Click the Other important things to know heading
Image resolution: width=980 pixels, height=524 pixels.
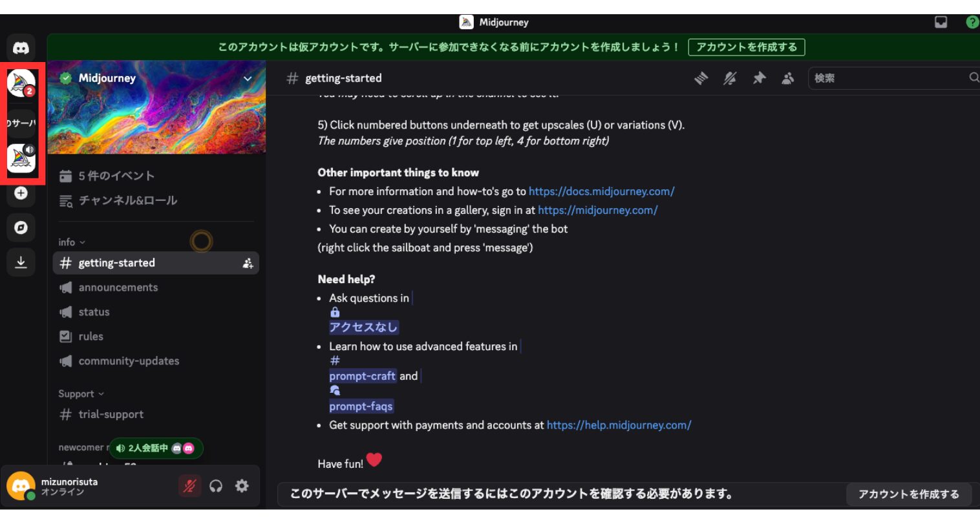coord(398,173)
